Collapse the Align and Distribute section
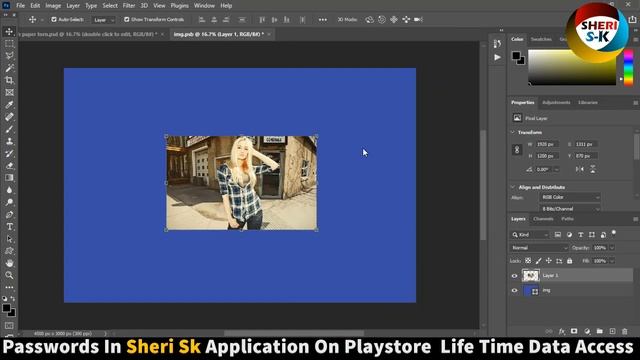The width and height of the screenshot is (640, 360). (x=513, y=187)
